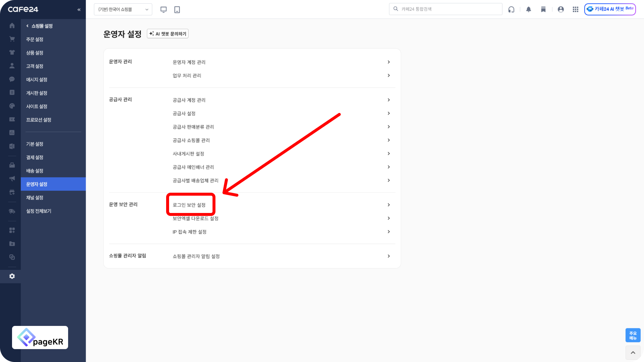Click the 카페24 AI 챗봇 Beta button

[x=610, y=9]
